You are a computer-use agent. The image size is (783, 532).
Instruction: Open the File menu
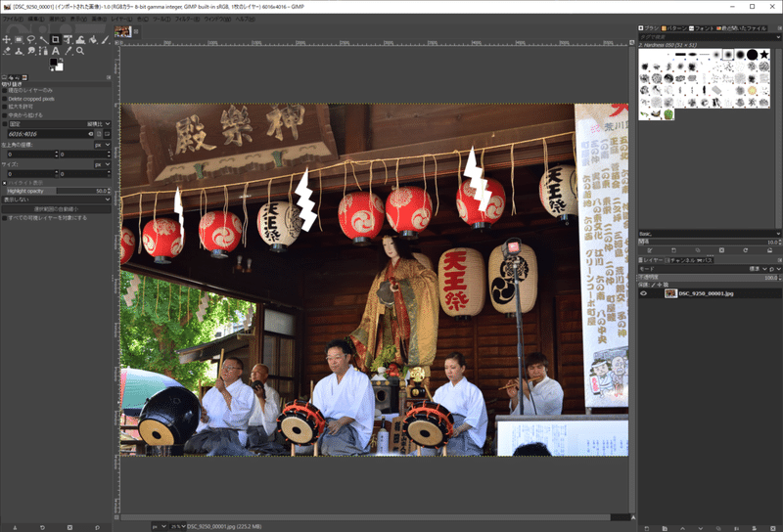(x=13, y=19)
